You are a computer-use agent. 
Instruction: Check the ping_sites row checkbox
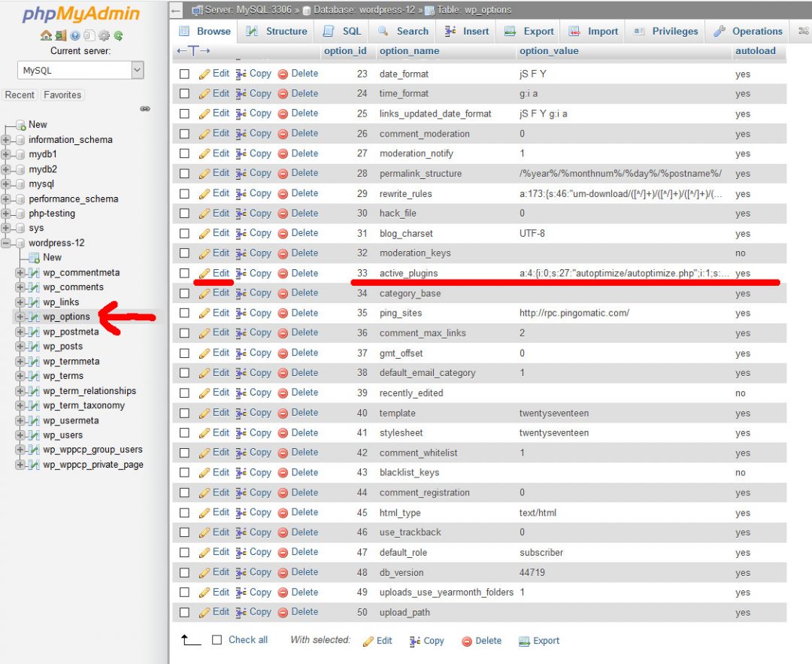(x=184, y=314)
